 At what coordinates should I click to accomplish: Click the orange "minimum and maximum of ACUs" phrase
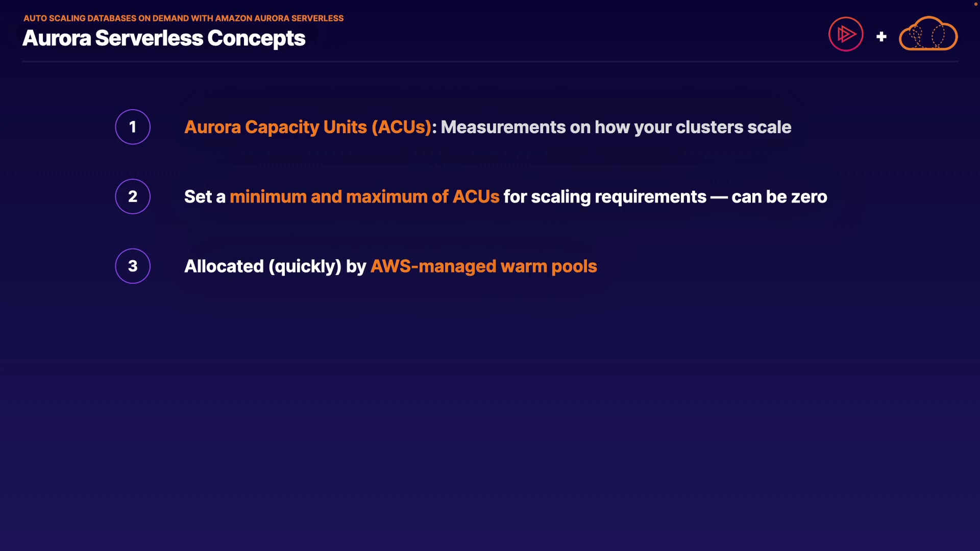(364, 197)
